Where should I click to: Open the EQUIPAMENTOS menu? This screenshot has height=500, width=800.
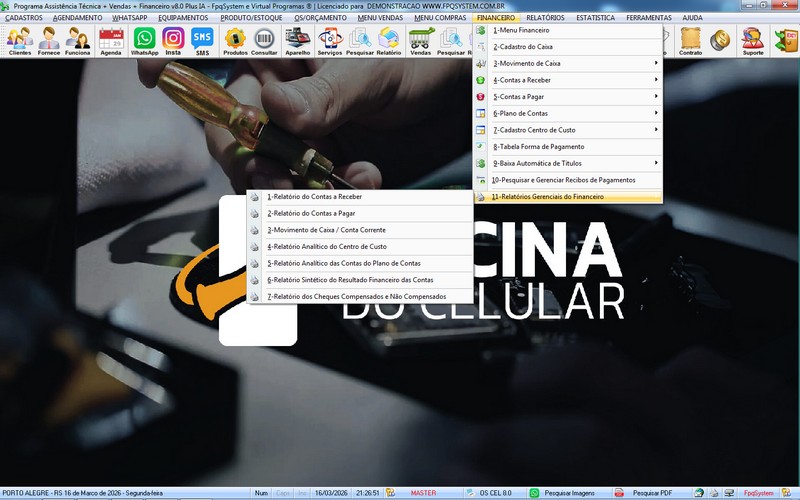[183, 18]
